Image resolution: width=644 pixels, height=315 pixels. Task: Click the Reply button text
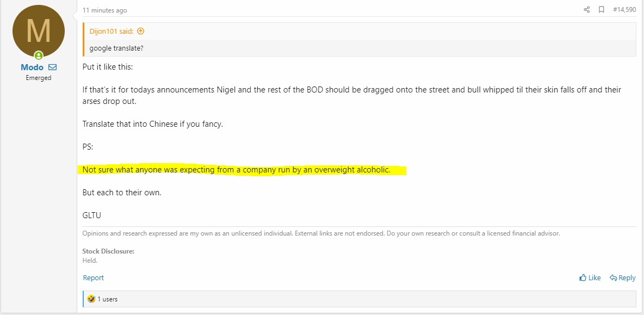pyautogui.click(x=627, y=278)
